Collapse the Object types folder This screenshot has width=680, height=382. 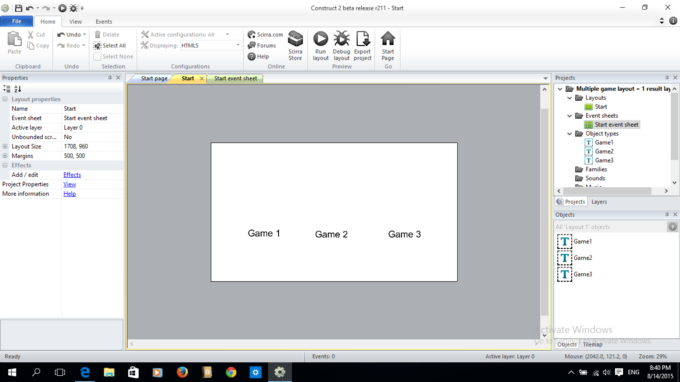point(569,134)
